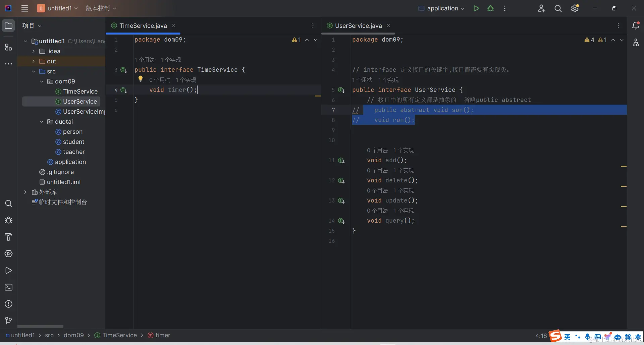
Task: Collapse the duotai package
Action: (x=42, y=122)
